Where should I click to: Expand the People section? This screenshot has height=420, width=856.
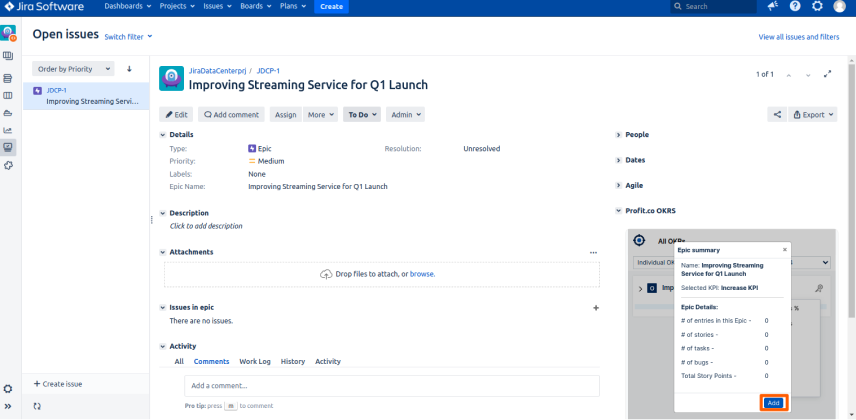[618, 135]
